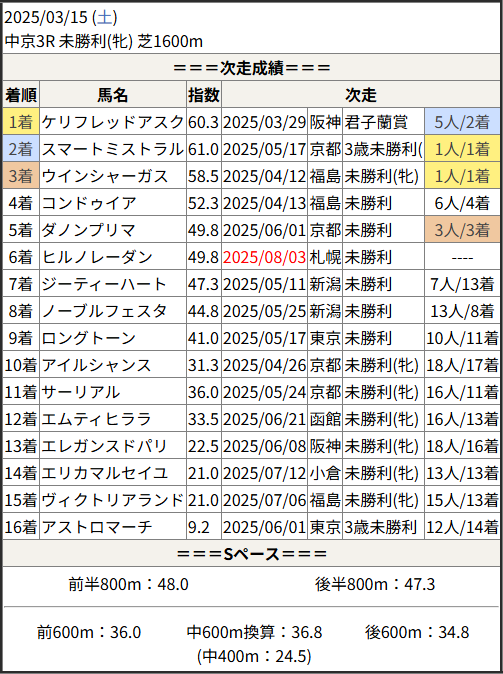This screenshot has width=503, height=674.
Task: Click the 次走成績 section heading
Action: 252,67
